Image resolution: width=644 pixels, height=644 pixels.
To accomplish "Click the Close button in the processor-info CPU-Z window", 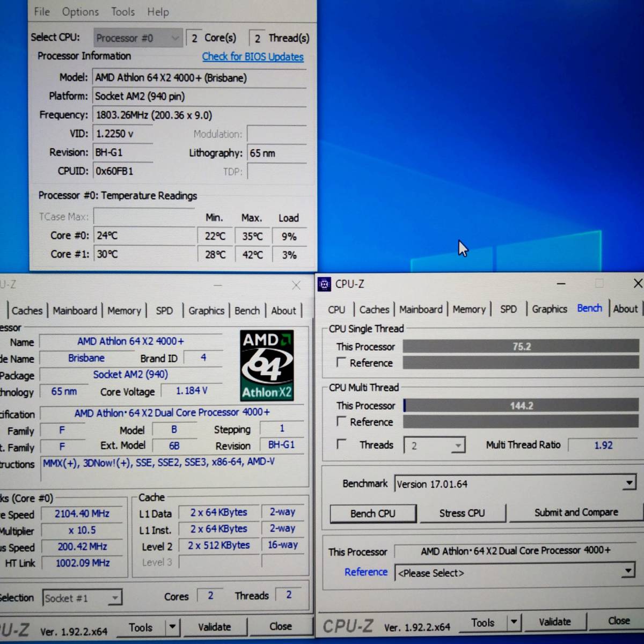I will point(281,626).
